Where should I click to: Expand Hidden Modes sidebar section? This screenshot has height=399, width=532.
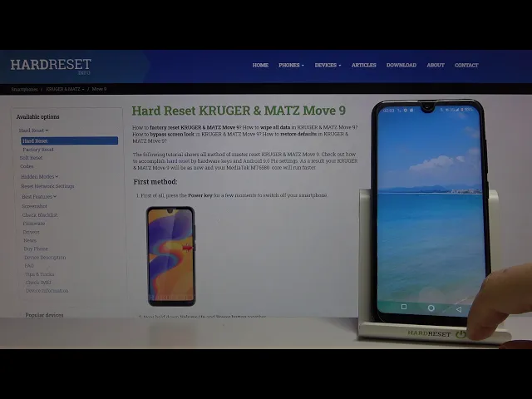[x=40, y=176]
